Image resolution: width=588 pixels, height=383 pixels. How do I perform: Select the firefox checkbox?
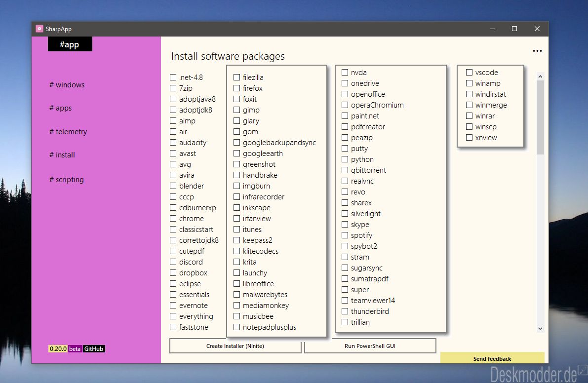coord(236,88)
